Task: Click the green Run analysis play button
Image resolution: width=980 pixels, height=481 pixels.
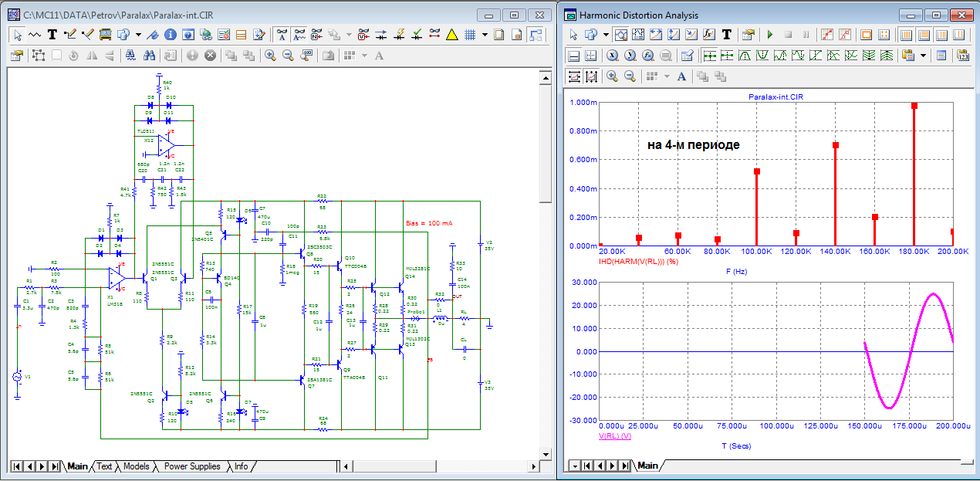Action: (769, 35)
